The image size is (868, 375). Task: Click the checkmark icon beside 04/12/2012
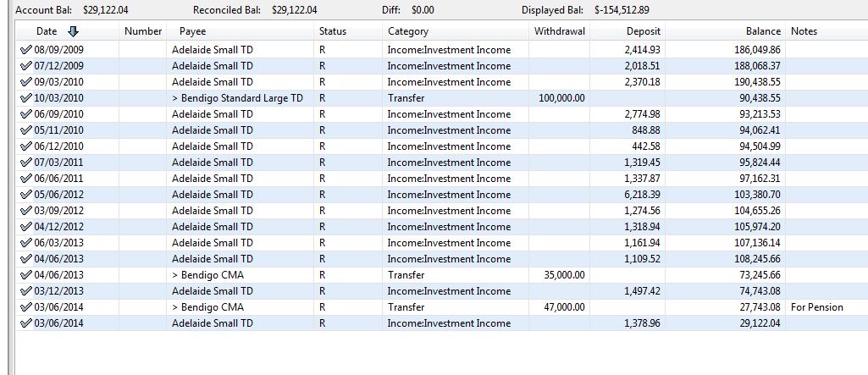(25, 227)
